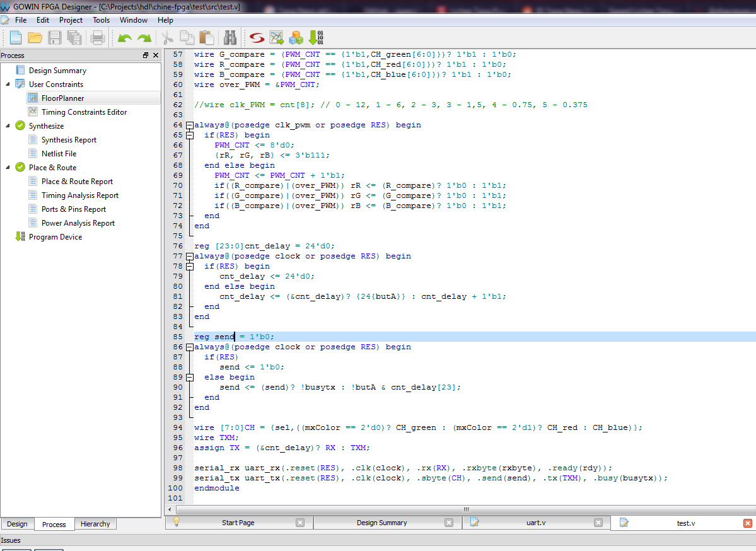The image size is (756, 551).
Task: Paste using the clipboard toolbar icon
Action: [x=207, y=38]
